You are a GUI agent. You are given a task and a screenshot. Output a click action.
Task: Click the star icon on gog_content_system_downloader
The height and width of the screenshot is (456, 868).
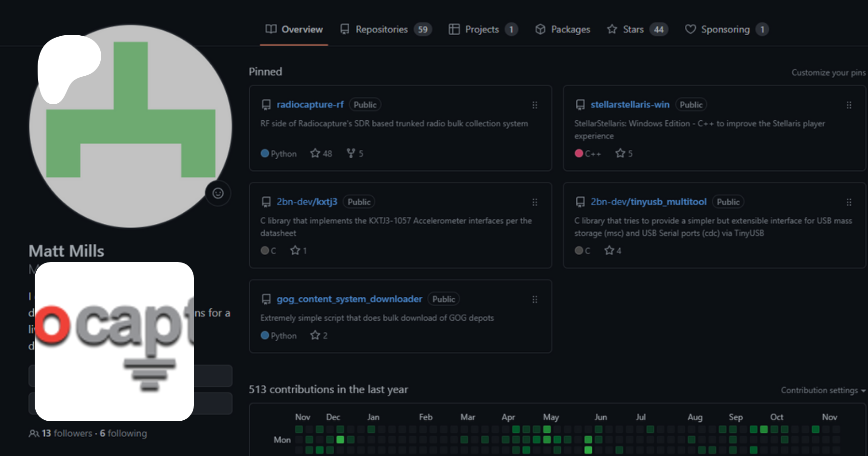pyautogui.click(x=315, y=335)
